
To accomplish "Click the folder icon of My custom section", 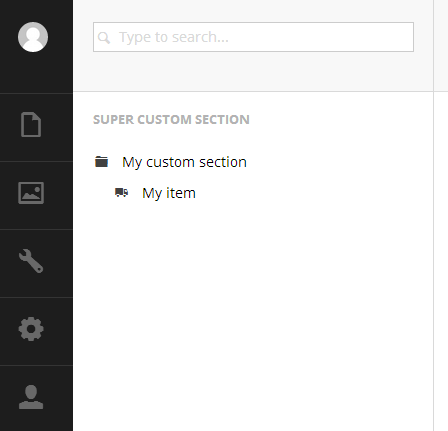I will [x=101, y=162].
